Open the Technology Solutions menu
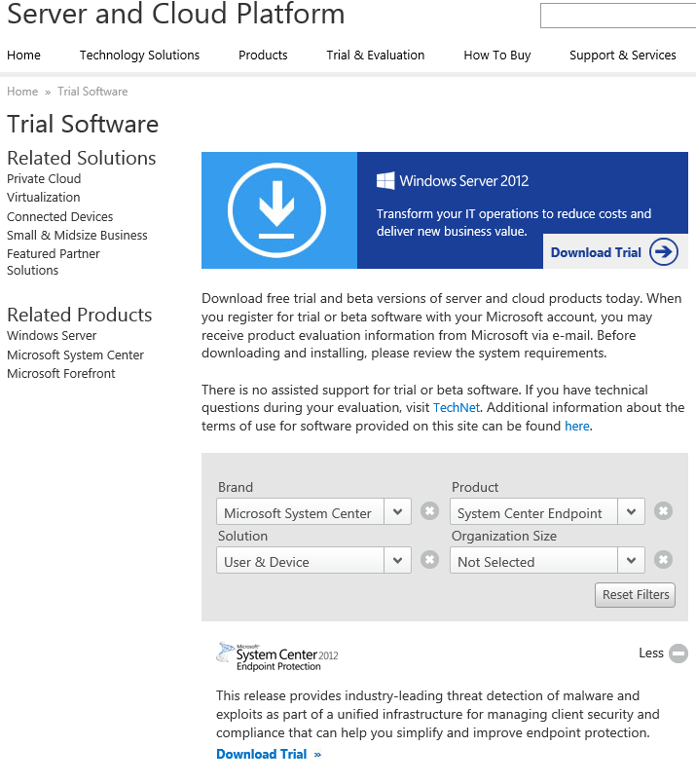This screenshot has width=696, height=784. tap(139, 55)
